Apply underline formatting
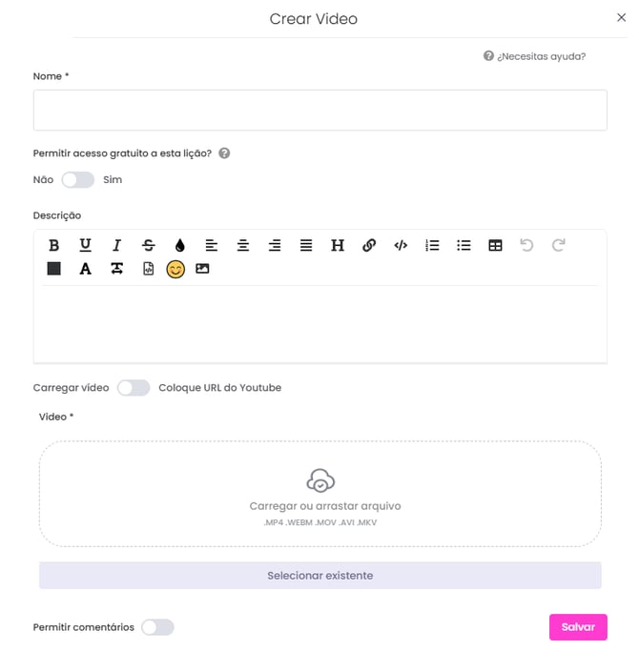639x672 pixels. coord(85,245)
